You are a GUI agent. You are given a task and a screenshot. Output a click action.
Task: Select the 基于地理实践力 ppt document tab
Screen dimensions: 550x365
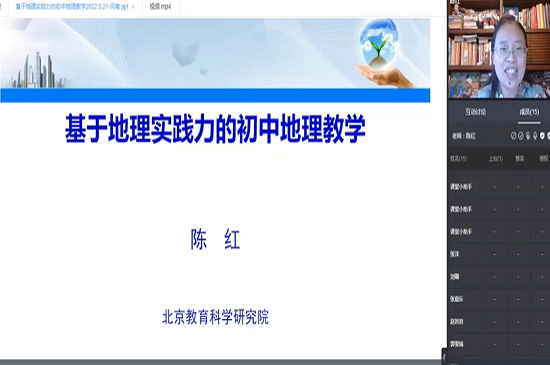click(x=72, y=7)
